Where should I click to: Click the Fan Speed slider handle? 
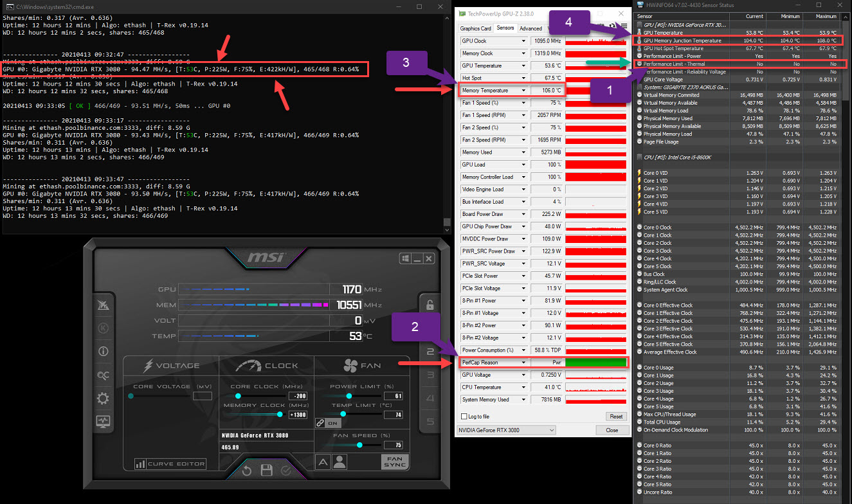tap(359, 444)
